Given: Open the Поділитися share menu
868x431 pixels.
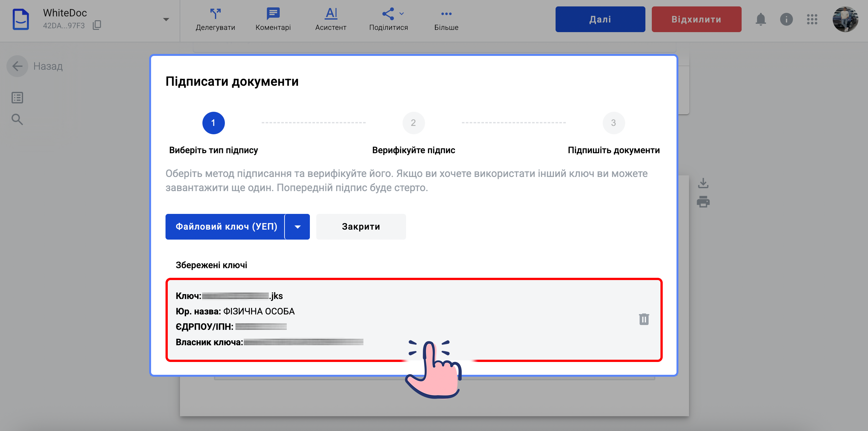Looking at the screenshot, I should (x=388, y=19).
